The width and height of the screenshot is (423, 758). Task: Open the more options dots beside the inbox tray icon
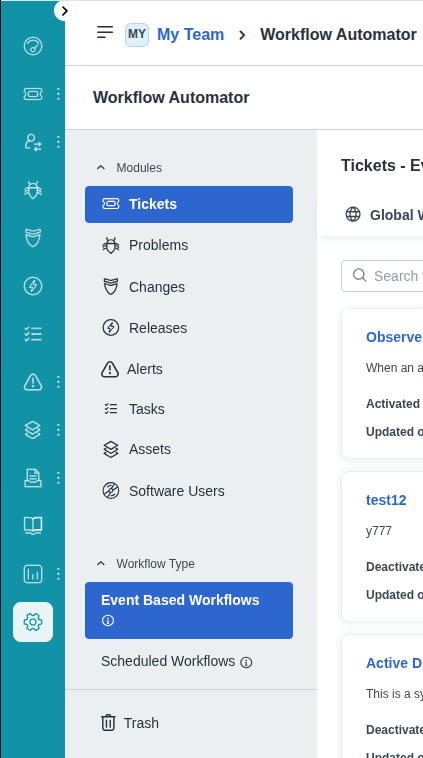[x=58, y=478]
